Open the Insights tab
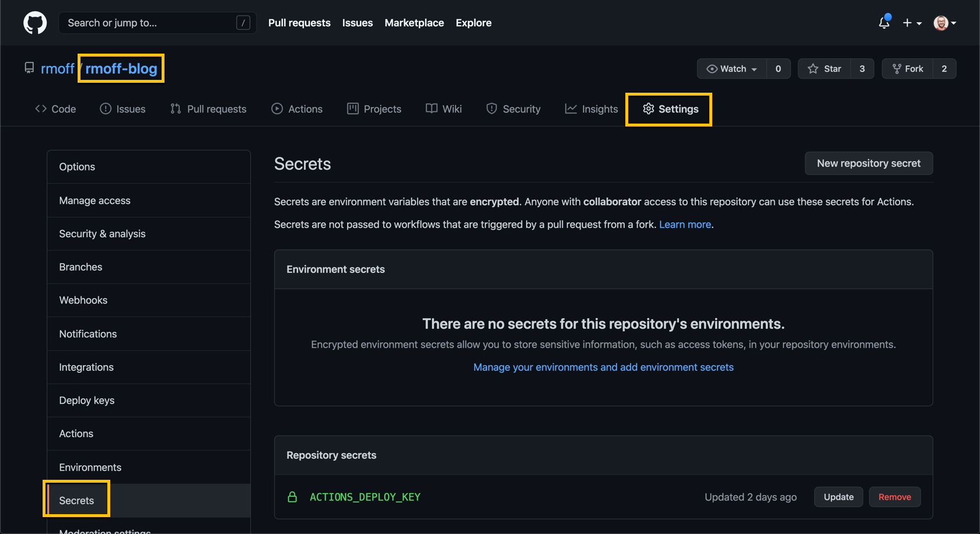Screen dimensions: 980x534 [591, 109]
